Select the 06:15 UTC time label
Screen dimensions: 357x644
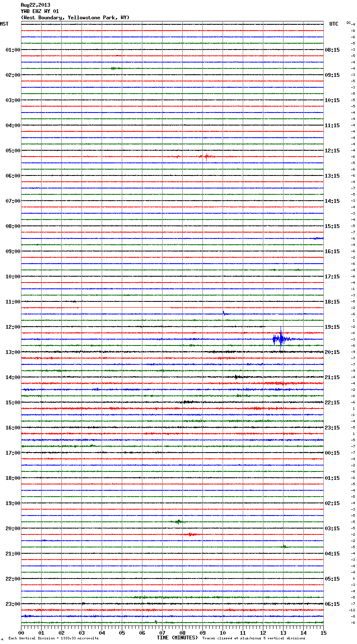click(332, 604)
